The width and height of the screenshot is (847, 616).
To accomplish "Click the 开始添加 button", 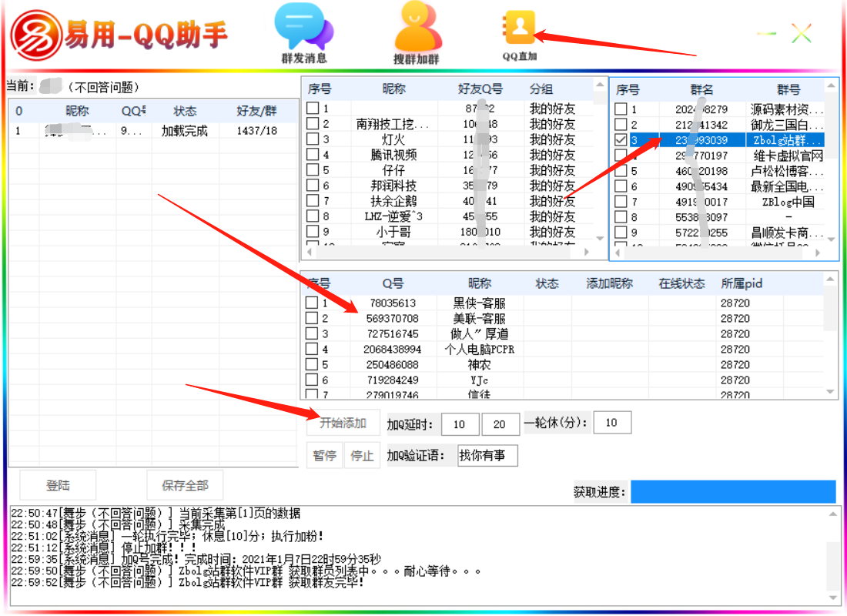I will 343,423.
